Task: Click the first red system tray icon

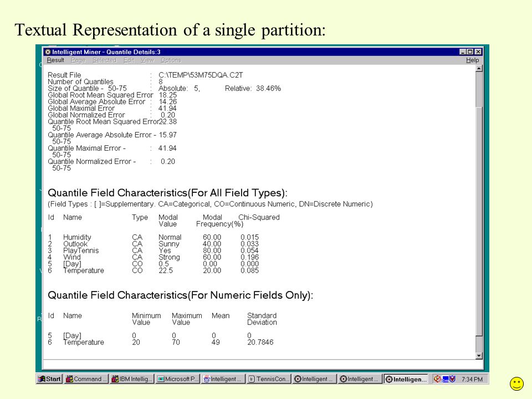Action: click(437, 379)
